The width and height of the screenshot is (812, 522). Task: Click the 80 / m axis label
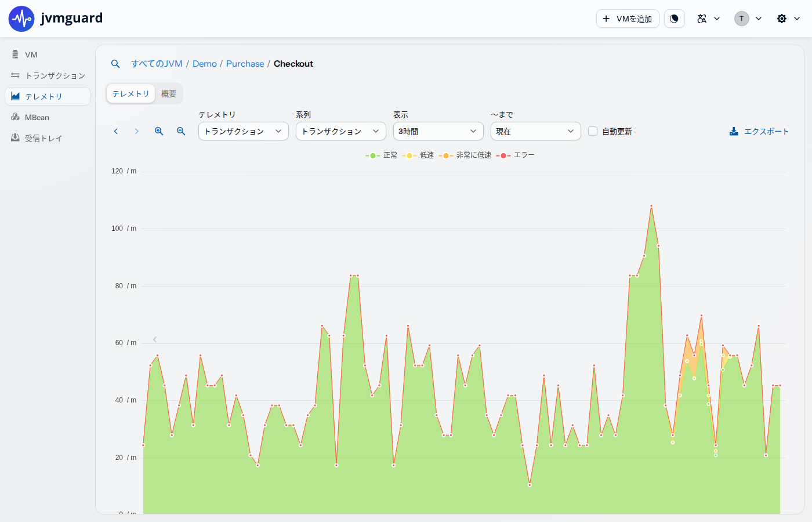[125, 286]
